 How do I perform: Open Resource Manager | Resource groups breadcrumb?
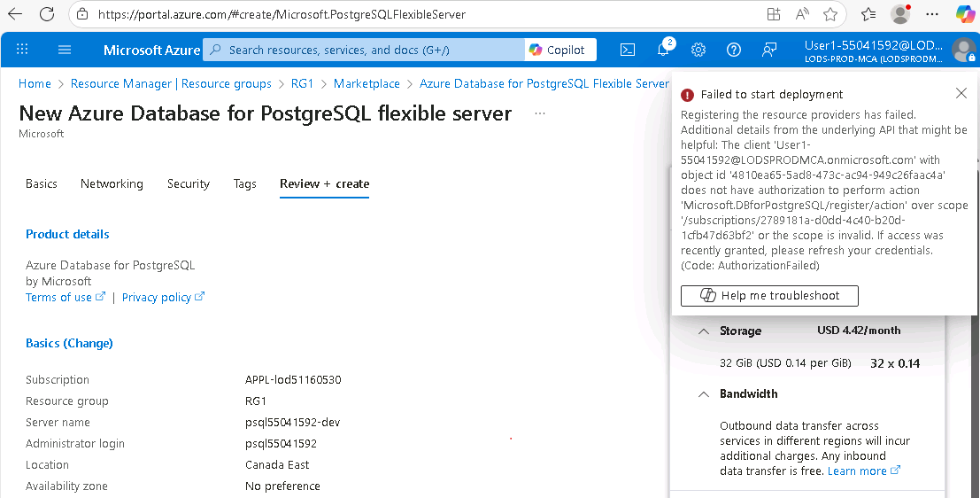click(171, 84)
